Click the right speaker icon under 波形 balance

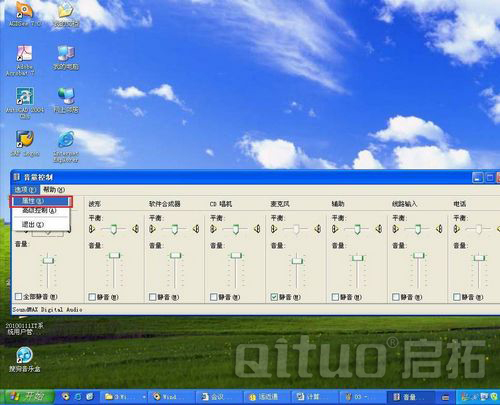tap(136, 229)
